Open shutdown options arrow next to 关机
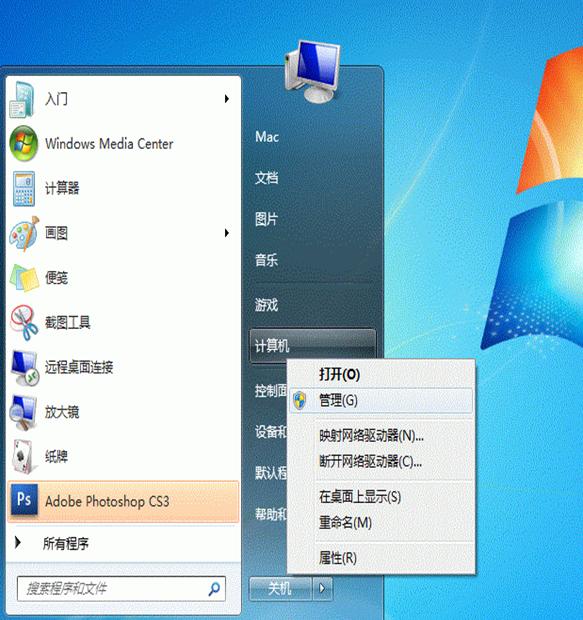The width and height of the screenshot is (583, 620). tap(322, 589)
